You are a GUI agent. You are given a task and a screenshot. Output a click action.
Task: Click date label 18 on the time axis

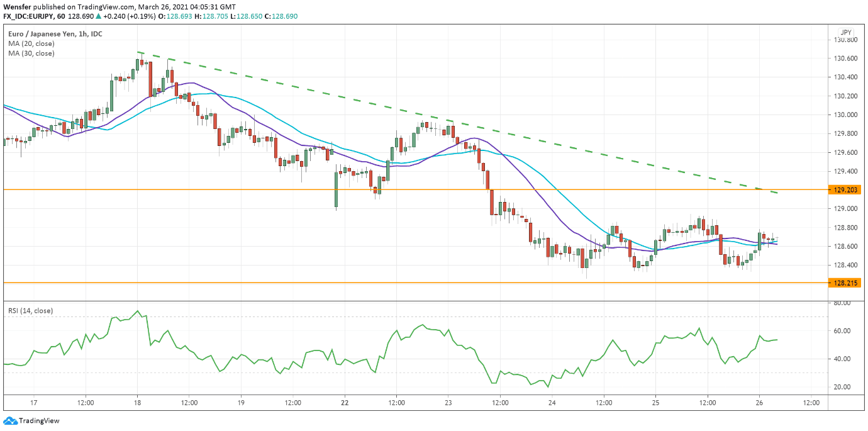coord(137,402)
